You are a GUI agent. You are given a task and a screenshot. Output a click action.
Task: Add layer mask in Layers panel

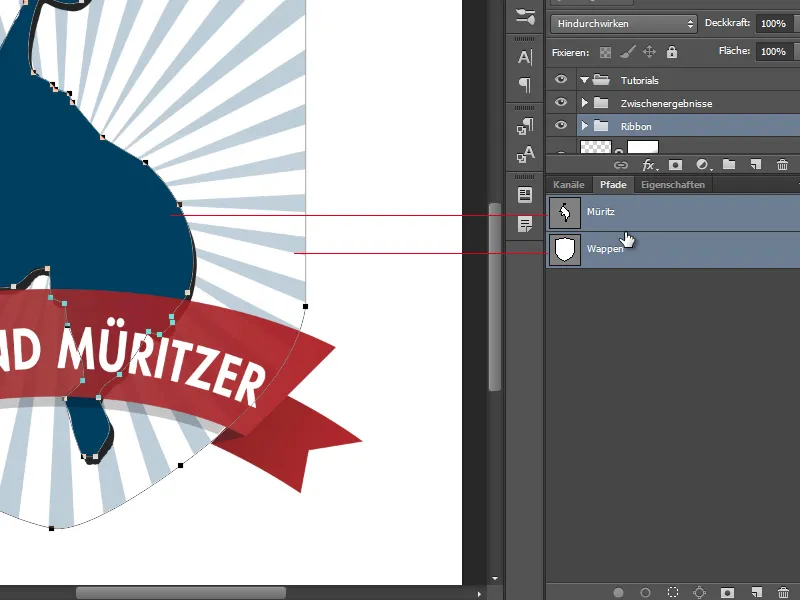click(x=676, y=165)
